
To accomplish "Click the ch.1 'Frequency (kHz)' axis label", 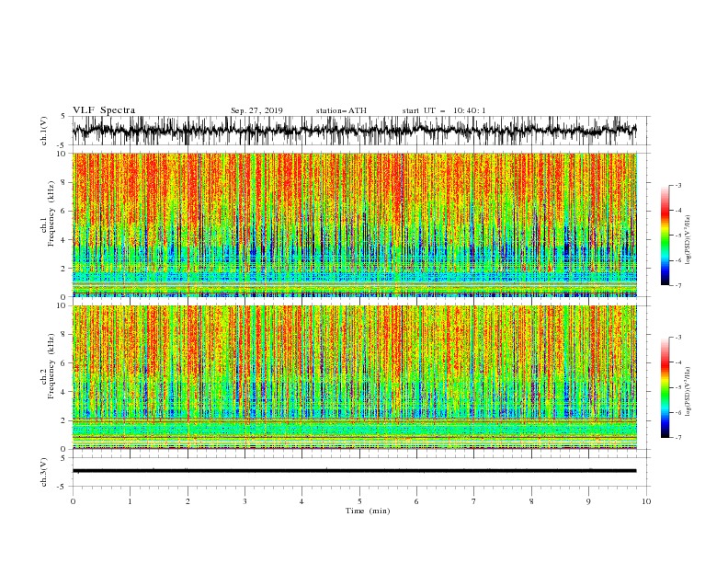I will (51, 213).
